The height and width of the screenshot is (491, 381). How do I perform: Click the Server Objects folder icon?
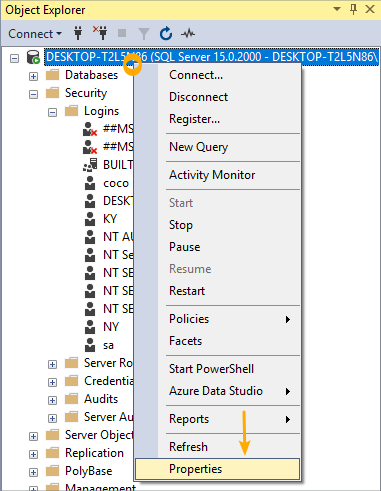tap(52, 435)
